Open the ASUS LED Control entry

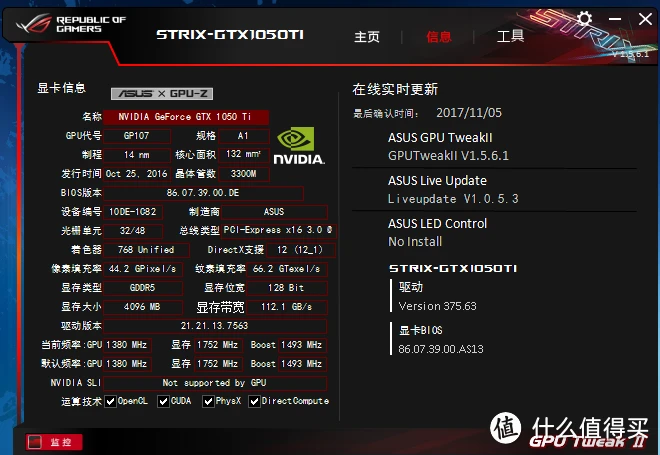click(437, 232)
